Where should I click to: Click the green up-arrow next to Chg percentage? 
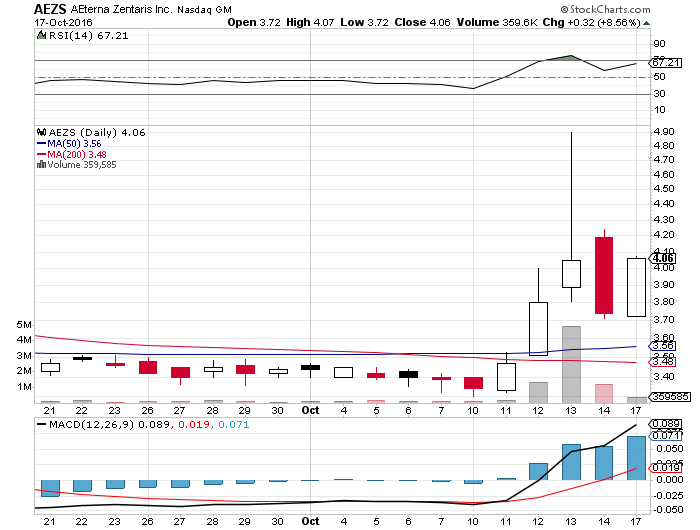[x=646, y=23]
